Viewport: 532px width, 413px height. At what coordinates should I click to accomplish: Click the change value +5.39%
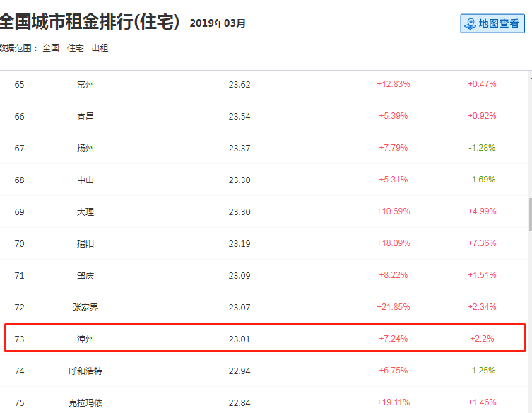click(394, 116)
